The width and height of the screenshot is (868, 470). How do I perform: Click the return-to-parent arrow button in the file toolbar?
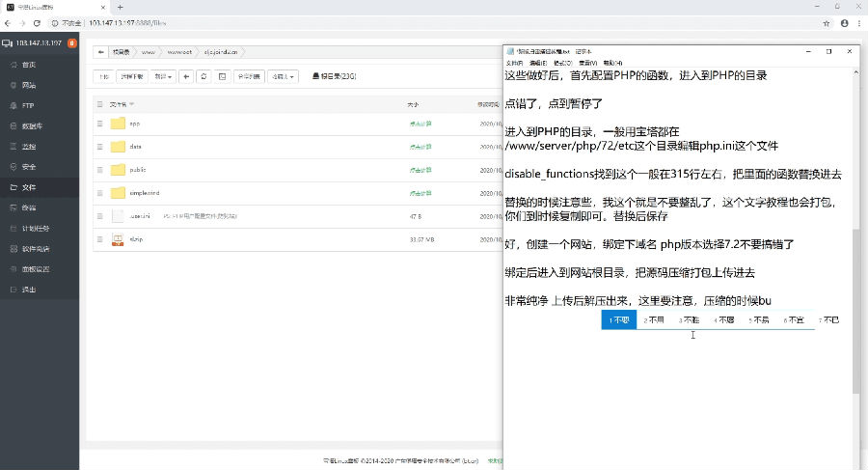coord(186,76)
